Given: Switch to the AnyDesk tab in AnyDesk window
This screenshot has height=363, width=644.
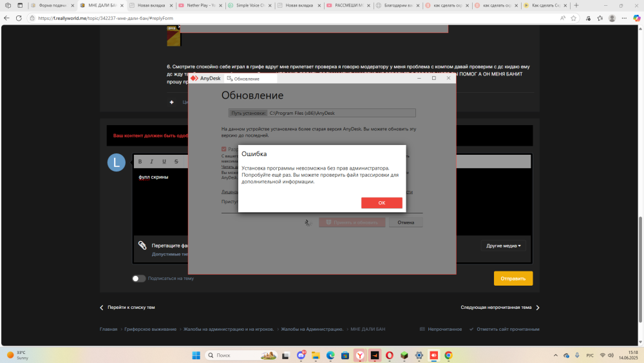Looking at the screenshot, I should coord(206,78).
